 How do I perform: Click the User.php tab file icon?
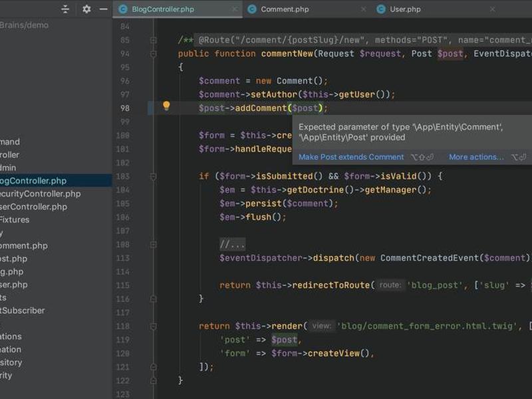click(x=381, y=9)
